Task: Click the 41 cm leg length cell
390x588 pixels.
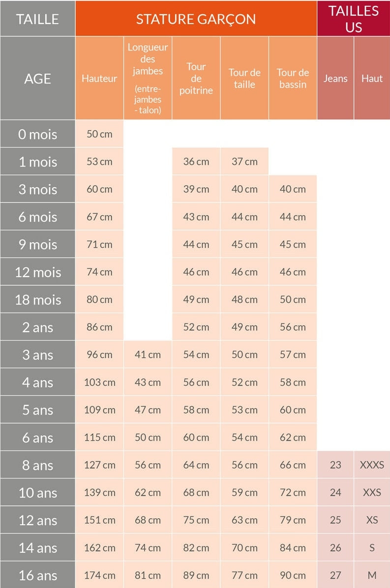Action: pyautogui.click(x=148, y=355)
